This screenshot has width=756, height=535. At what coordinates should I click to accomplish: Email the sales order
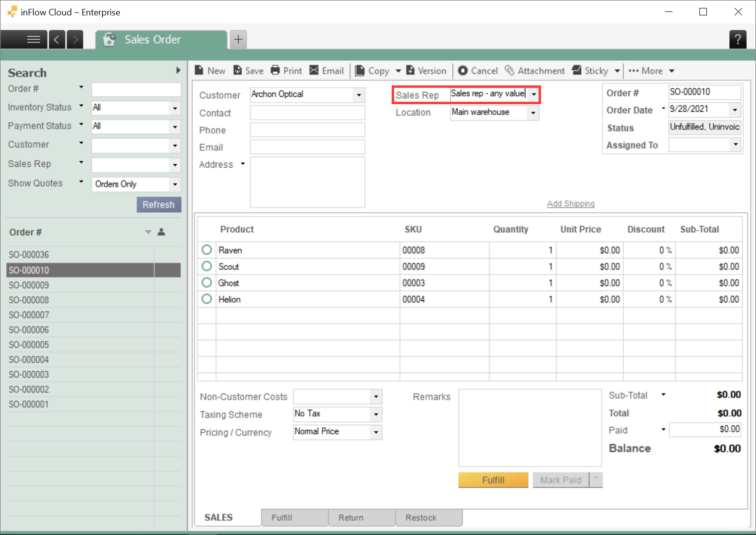326,70
